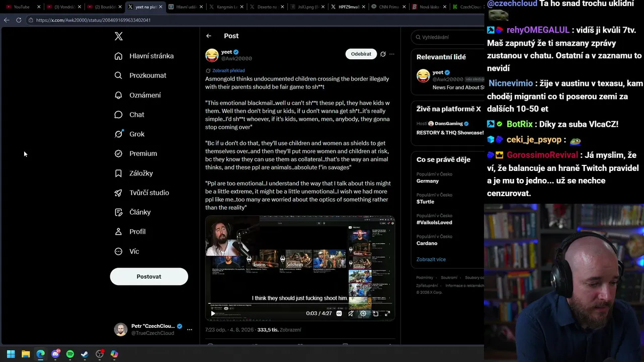Click the browser address bar URL
644x362 pixels.
click(x=93, y=20)
